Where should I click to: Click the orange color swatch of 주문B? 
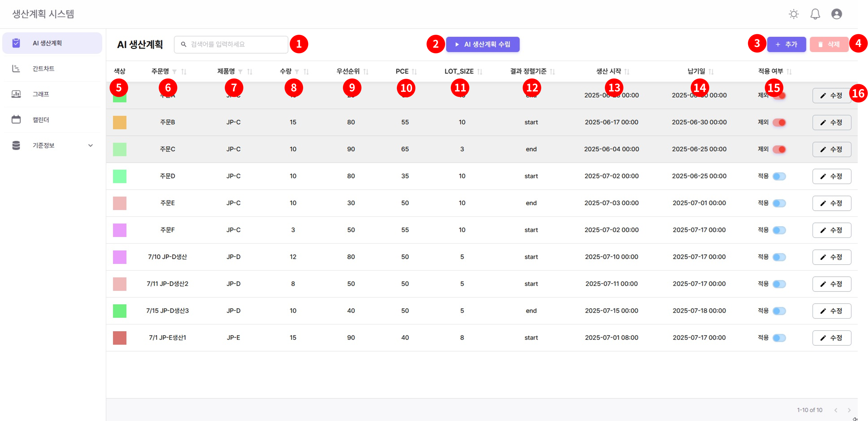point(120,122)
